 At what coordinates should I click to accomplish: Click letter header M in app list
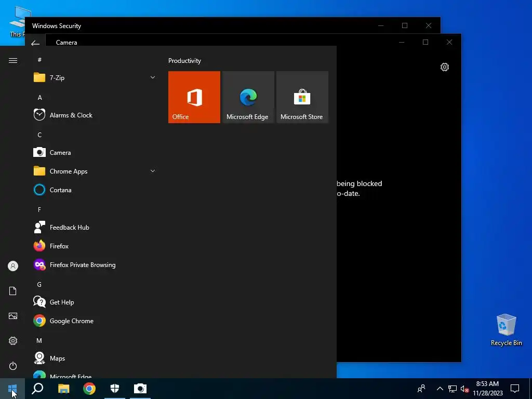click(39, 340)
